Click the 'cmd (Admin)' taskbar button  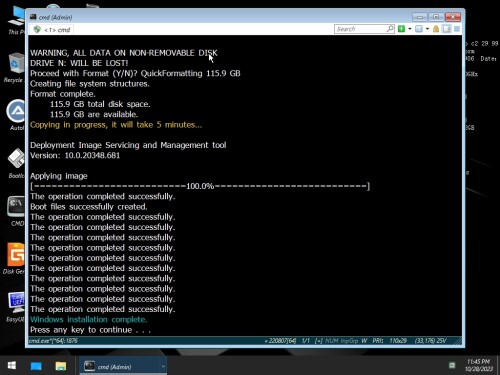(123, 366)
